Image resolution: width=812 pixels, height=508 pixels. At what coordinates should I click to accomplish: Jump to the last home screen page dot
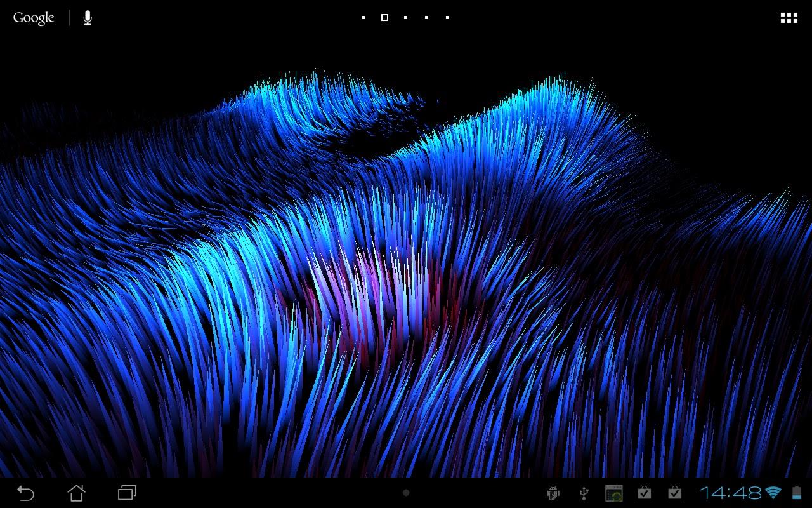click(447, 18)
